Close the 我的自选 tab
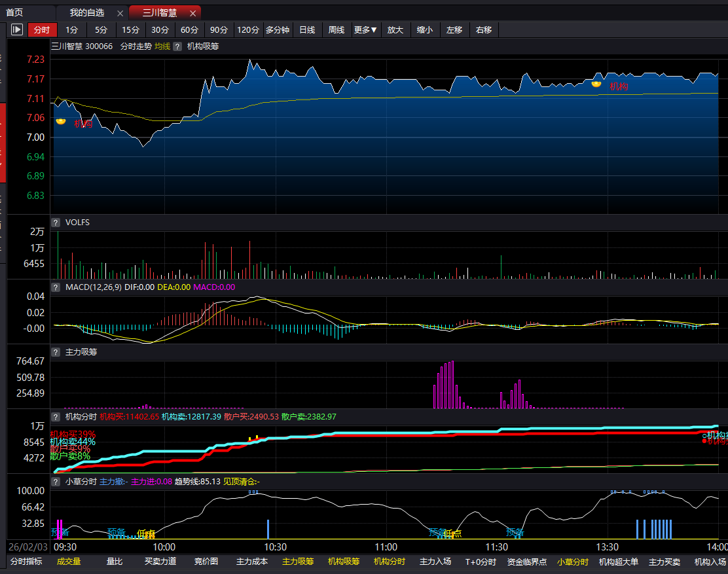Viewport: 728px width, 574px height. (119, 13)
